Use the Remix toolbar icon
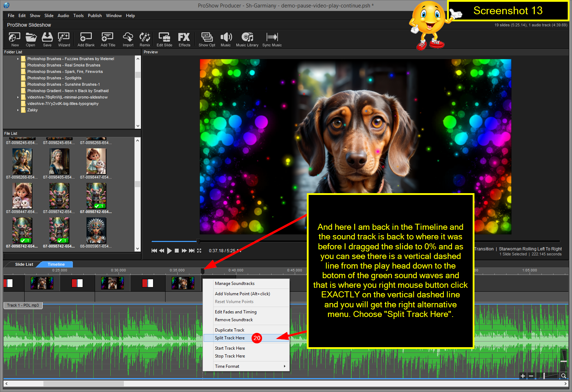 click(145, 39)
